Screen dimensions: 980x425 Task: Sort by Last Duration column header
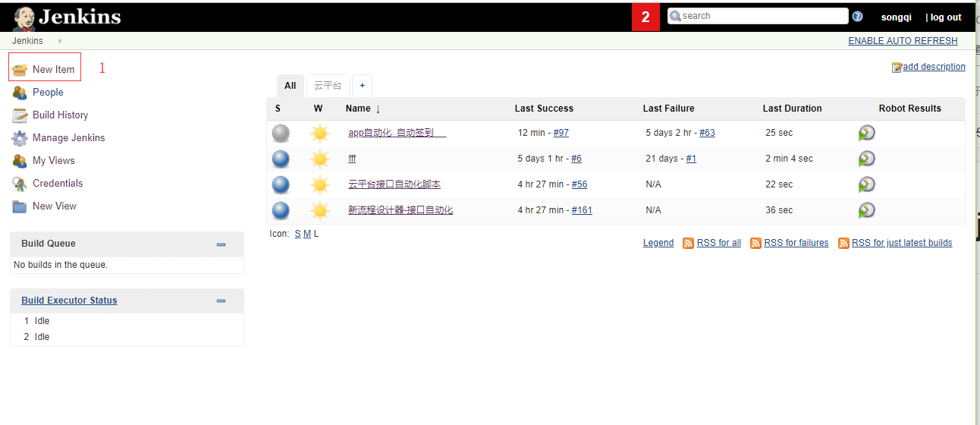[x=792, y=109]
